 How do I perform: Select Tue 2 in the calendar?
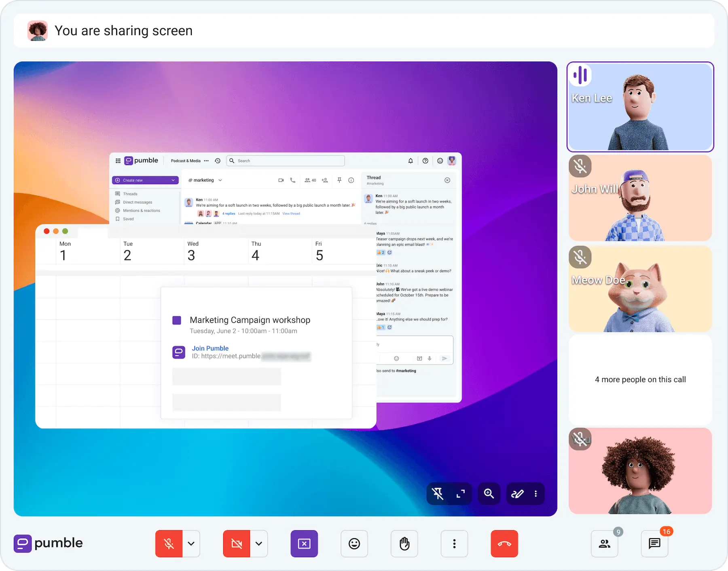pos(127,251)
